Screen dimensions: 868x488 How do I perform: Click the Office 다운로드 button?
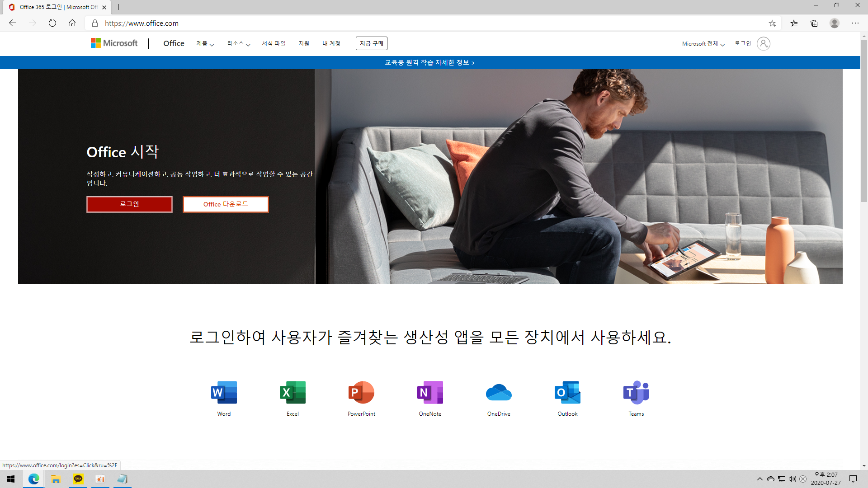pos(226,204)
